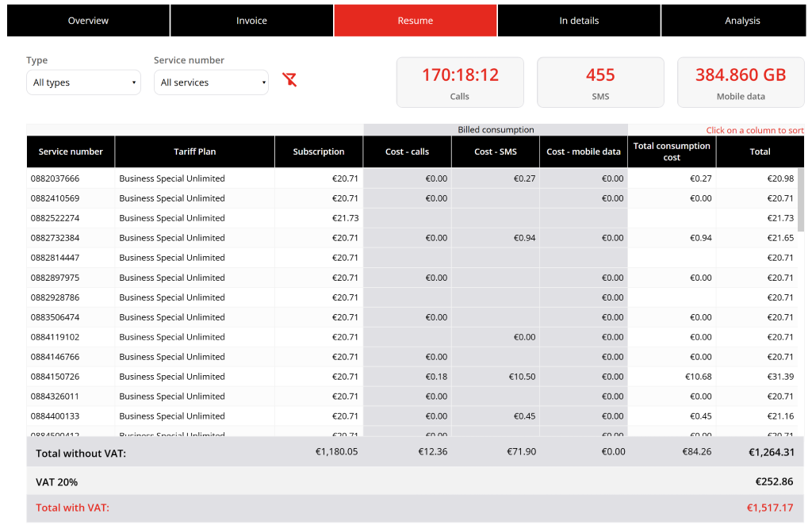The width and height of the screenshot is (812, 525).
Task: Select the 455 SMS summary card
Action: click(600, 82)
